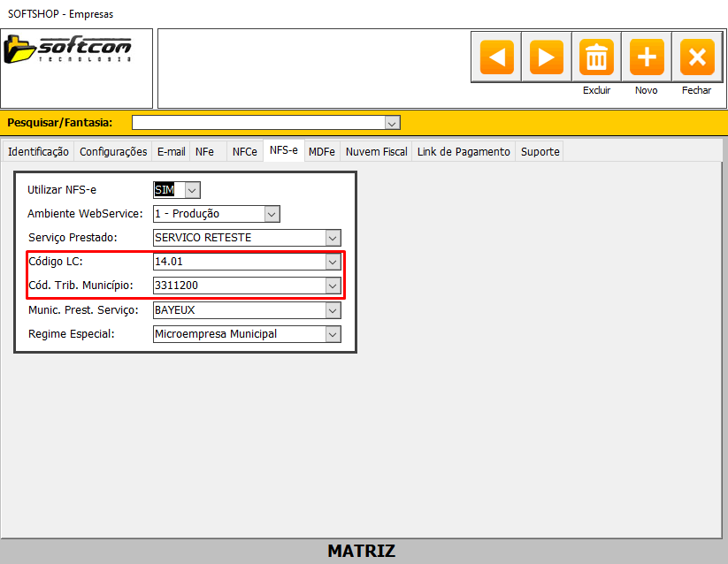This screenshot has width=728, height=564.
Task: Click the next record arrow icon
Action: coord(547,57)
